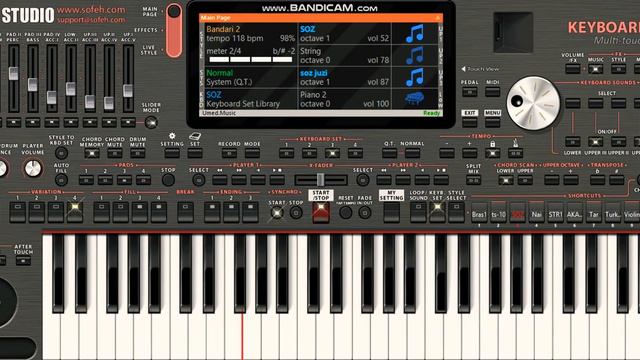The width and height of the screenshot is (640, 360).
Task: Click the MENU button
Action: (x=493, y=123)
